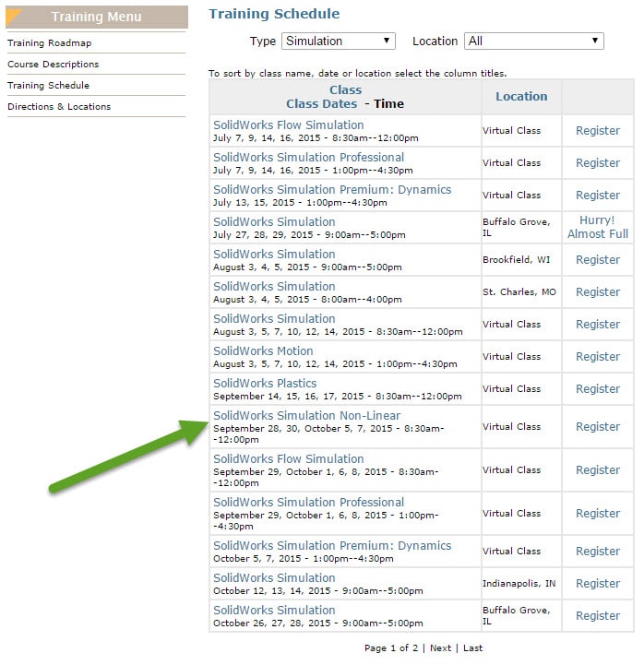Viewport: 644px width, 665px height.
Task: Open the Type dropdown showing Simulation
Action: [x=338, y=42]
